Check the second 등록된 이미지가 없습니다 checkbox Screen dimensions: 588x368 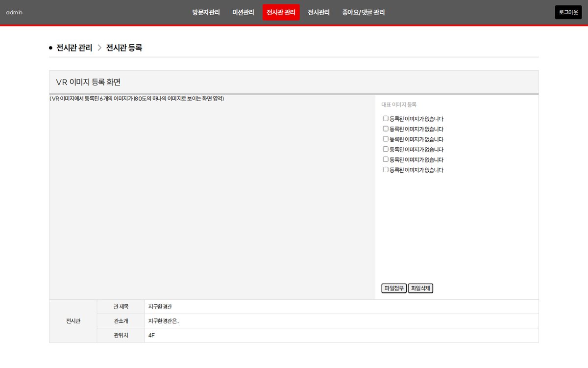click(x=386, y=129)
